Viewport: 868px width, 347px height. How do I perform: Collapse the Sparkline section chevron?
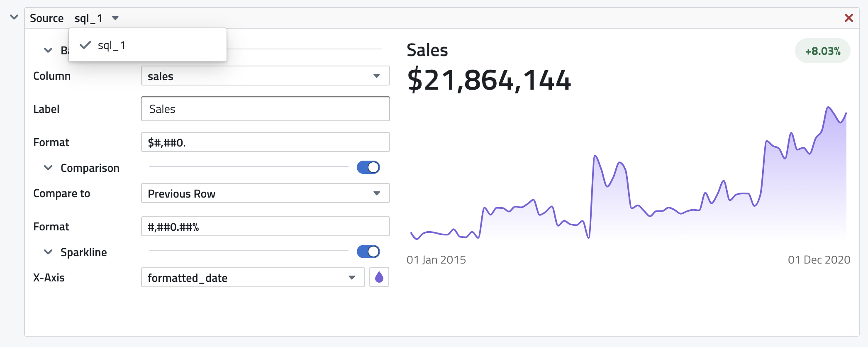[48, 252]
